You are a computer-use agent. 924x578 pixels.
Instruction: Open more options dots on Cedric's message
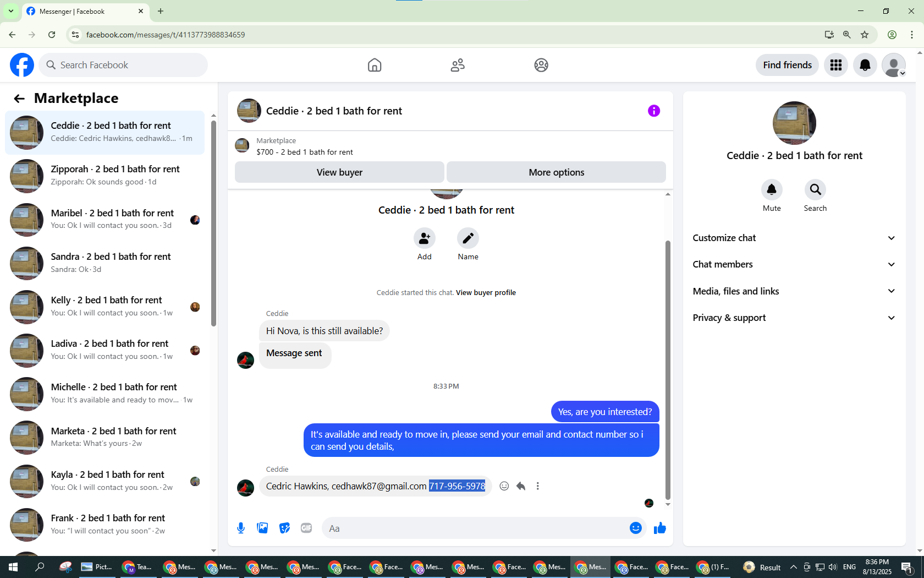click(538, 486)
